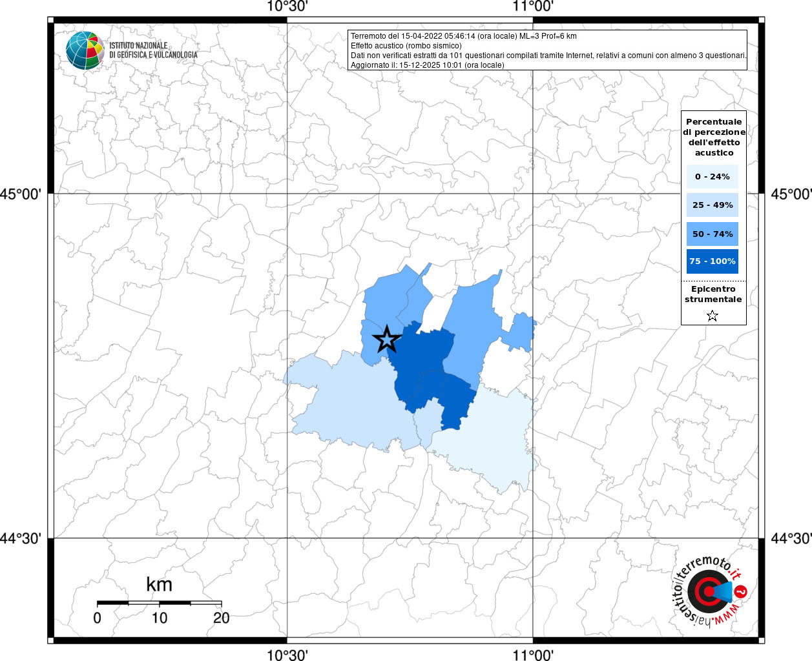Select the 25 - 49% legend swatch
This screenshot has height=661, width=812.
(713, 205)
